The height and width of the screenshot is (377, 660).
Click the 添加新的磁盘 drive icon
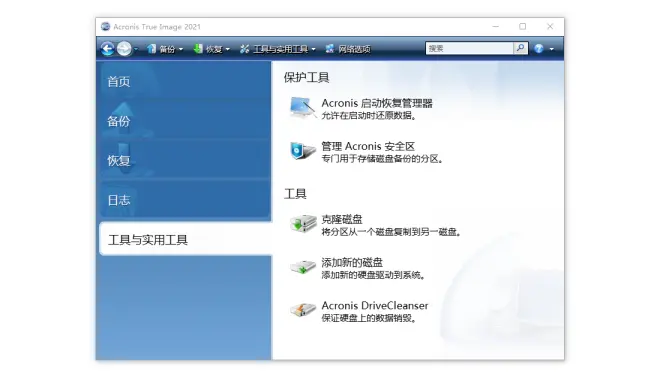click(303, 267)
